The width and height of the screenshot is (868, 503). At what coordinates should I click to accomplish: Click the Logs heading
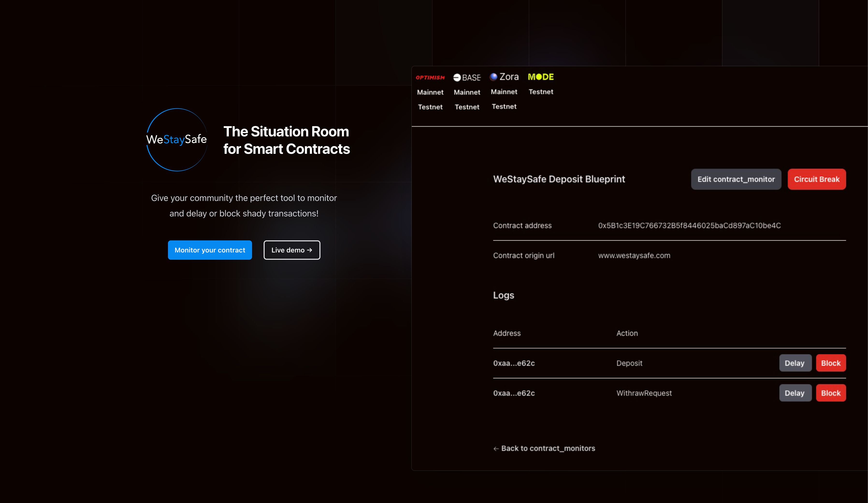pyautogui.click(x=503, y=296)
